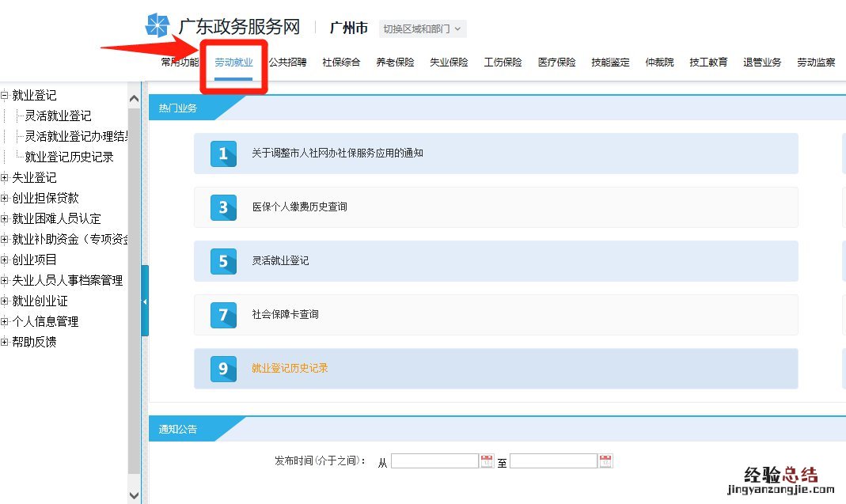The image size is (846, 504).
Task: Click the 广东政务服务网 site title
Action: 239,26
